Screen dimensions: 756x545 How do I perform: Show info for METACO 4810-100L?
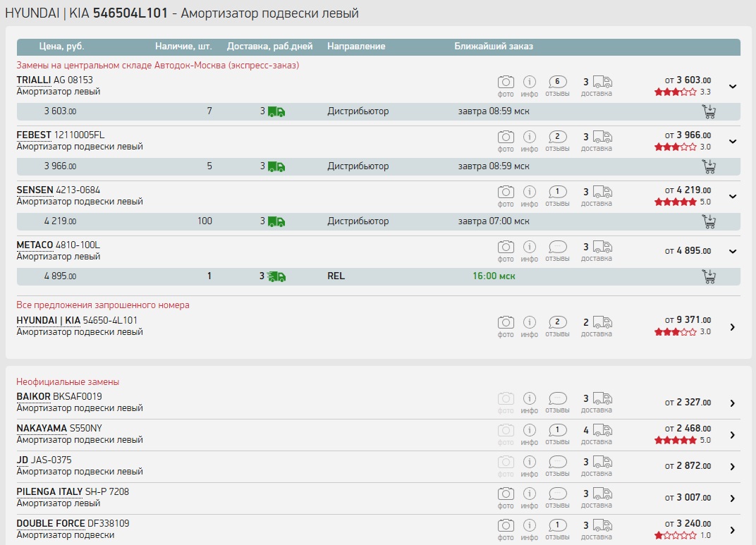[x=530, y=251]
